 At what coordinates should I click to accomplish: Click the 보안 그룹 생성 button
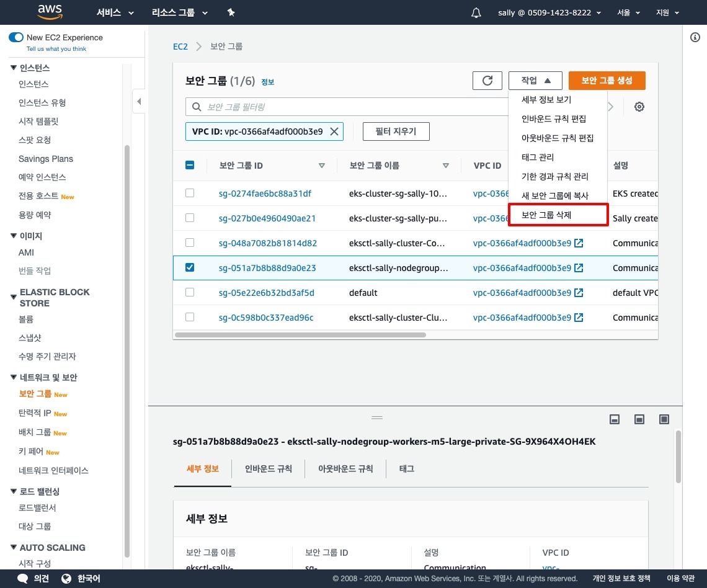point(607,81)
